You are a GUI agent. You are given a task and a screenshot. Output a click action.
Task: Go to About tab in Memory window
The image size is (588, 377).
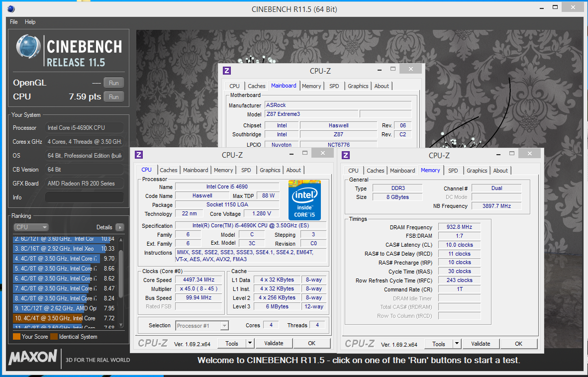pos(500,171)
